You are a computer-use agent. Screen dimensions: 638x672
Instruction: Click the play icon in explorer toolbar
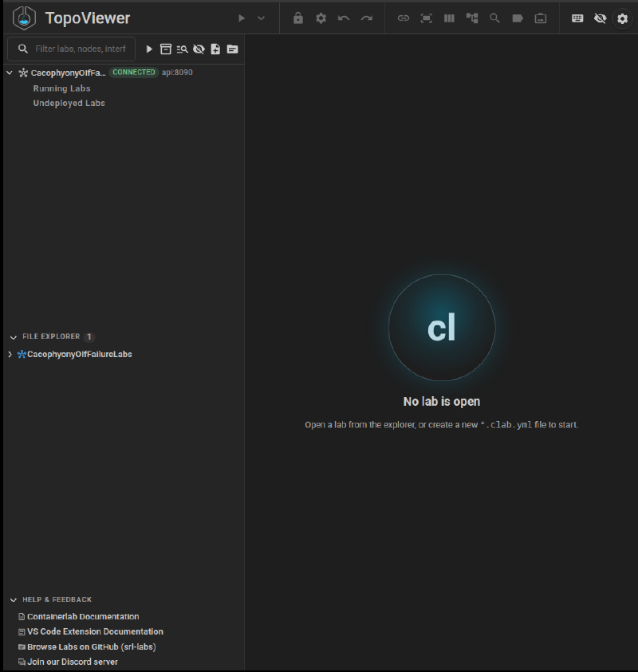(149, 49)
